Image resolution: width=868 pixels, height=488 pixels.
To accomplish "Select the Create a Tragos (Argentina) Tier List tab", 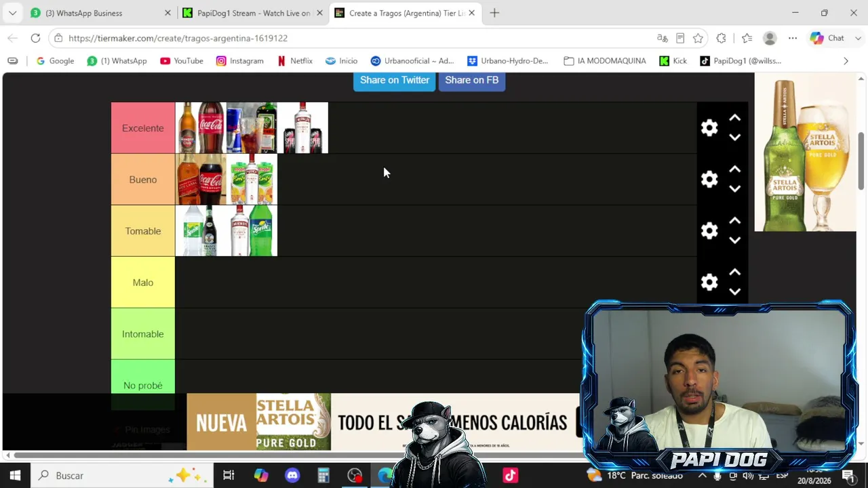I will point(406,13).
